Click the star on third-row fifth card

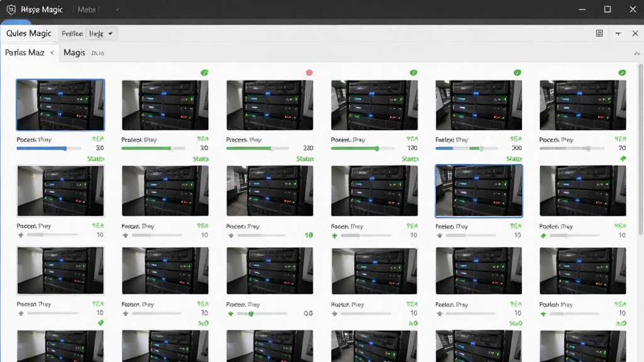[x=440, y=314]
